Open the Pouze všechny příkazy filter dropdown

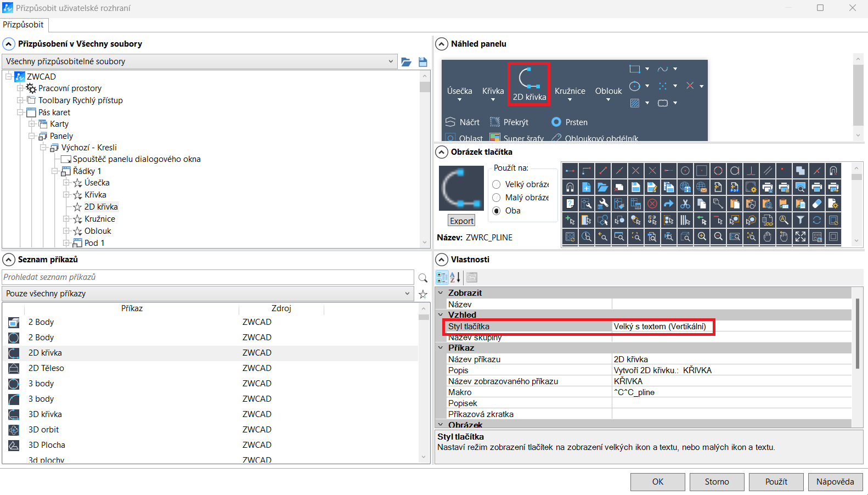(x=407, y=294)
